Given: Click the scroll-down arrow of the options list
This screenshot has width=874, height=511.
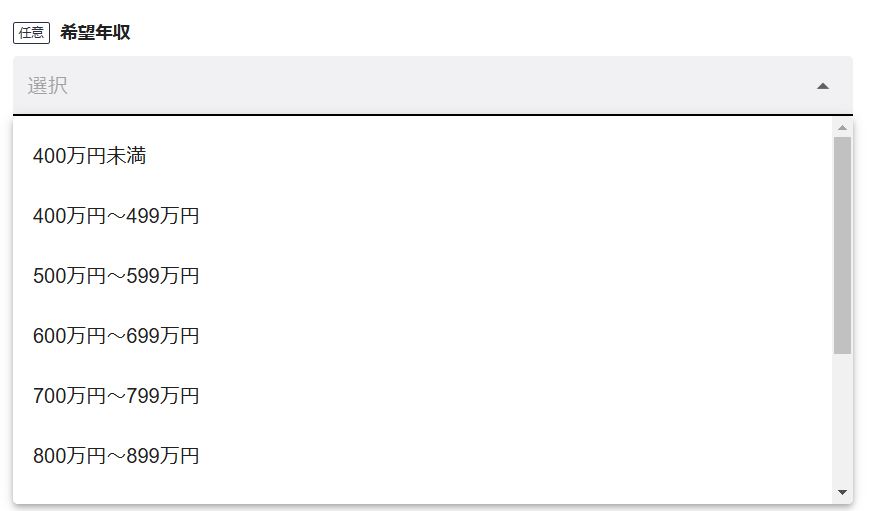Looking at the screenshot, I should coord(842,492).
